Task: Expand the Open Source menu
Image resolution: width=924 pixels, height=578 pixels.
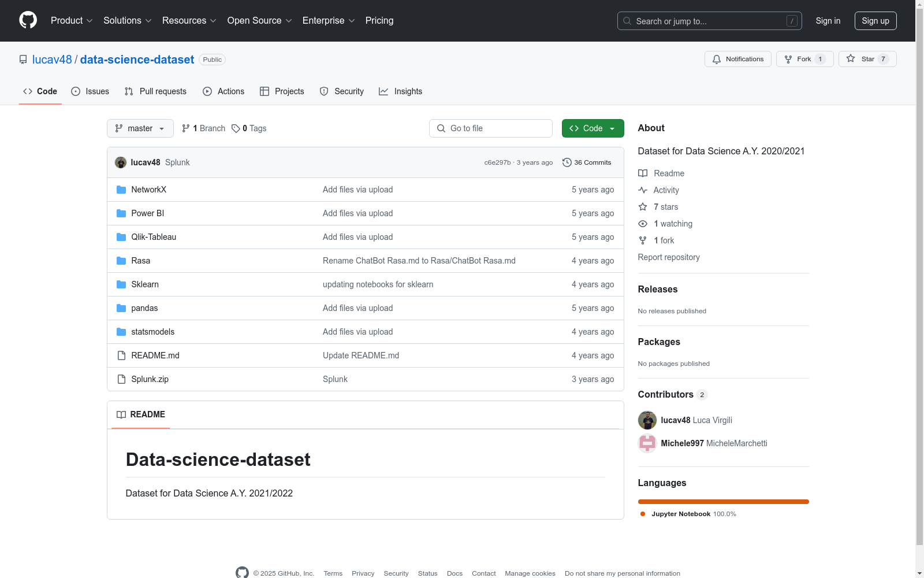Action: coord(260,21)
